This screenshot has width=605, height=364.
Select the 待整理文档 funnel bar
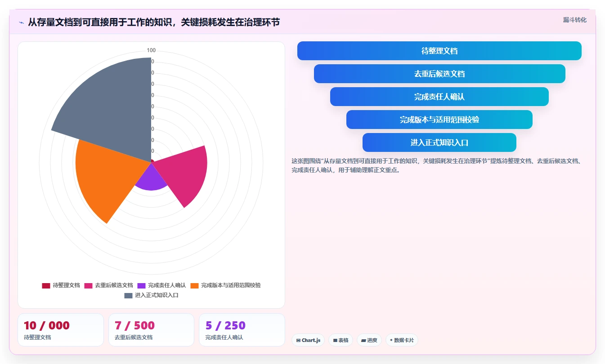click(x=439, y=51)
